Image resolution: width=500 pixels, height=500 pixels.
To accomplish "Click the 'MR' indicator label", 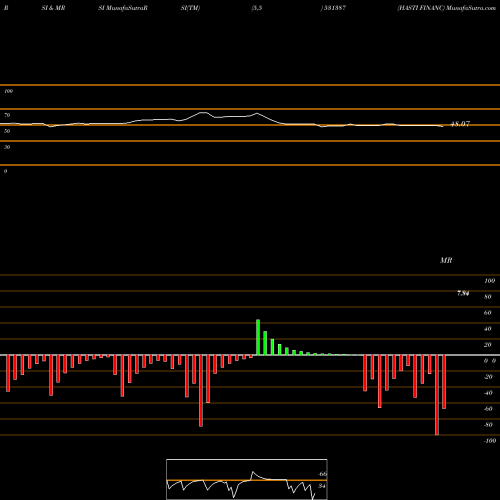I will coord(446,260).
